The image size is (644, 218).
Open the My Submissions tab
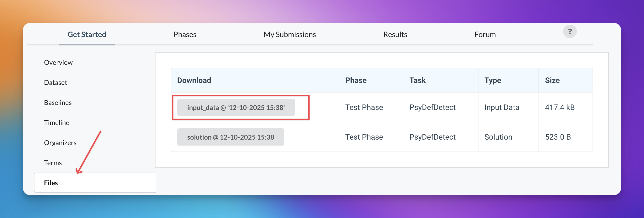289,34
